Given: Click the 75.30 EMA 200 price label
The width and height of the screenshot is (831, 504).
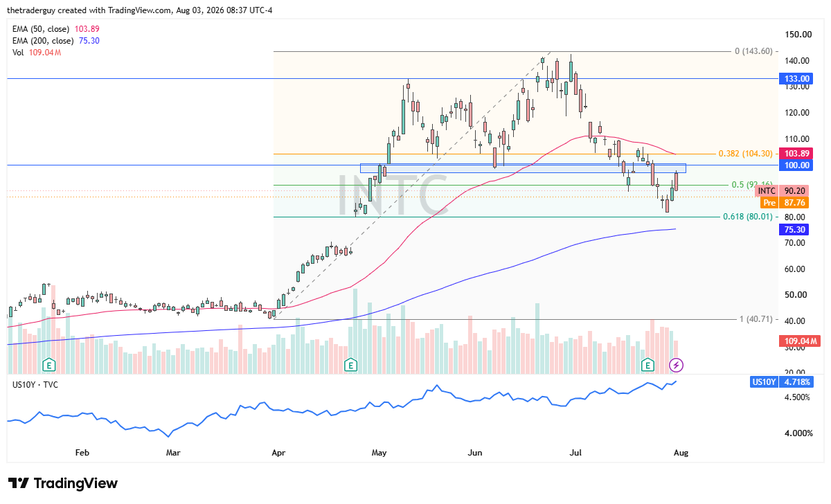Looking at the screenshot, I should pyautogui.click(x=796, y=229).
